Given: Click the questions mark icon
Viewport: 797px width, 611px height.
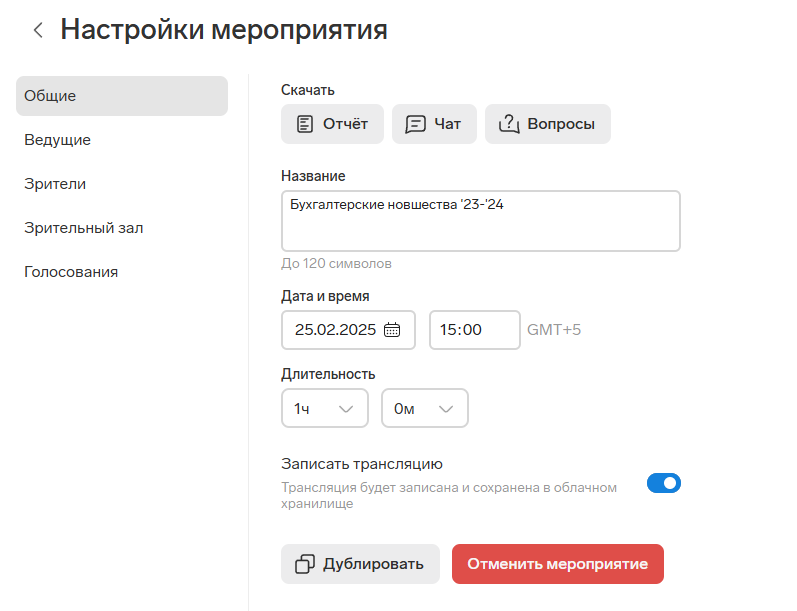Looking at the screenshot, I should click(509, 124).
